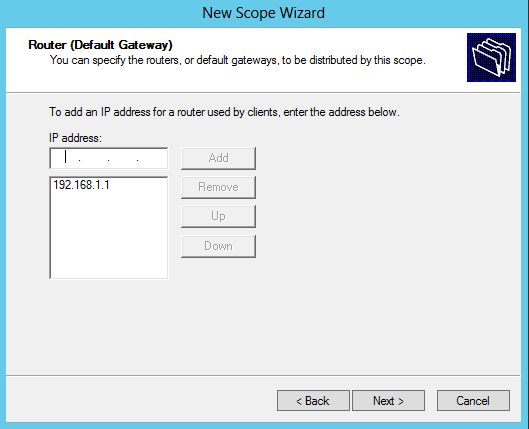This screenshot has width=529, height=429.
Task: Click the greyed-out Remove button
Action: (218, 187)
